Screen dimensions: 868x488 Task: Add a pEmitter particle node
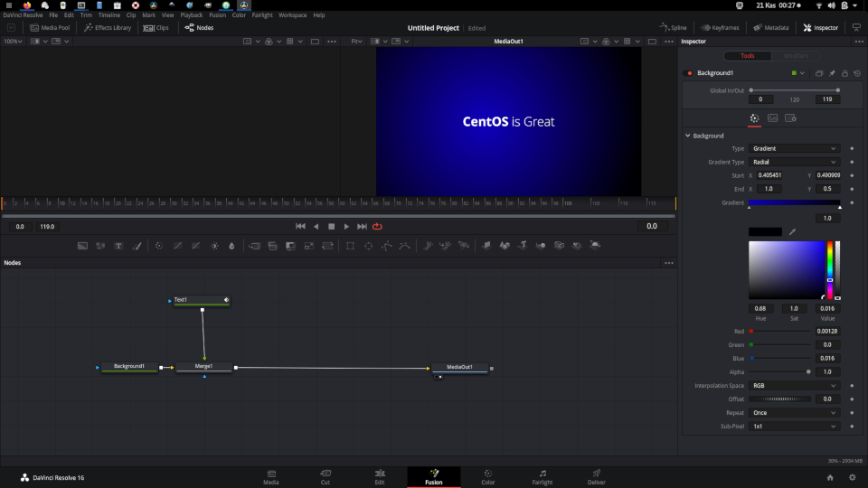[x=428, y=245]
